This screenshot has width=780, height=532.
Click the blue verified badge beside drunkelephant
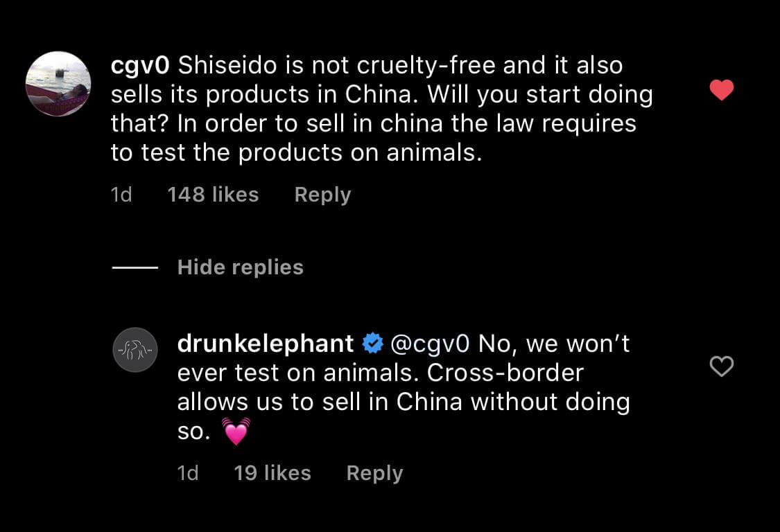pyautogui.click(x=373, y=343)
